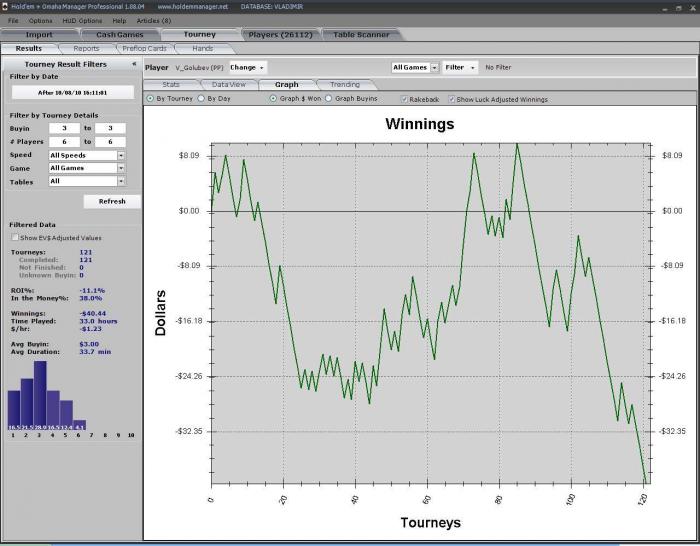
Task: Expand the Game filter dropdown
Action: click(121, 168)
